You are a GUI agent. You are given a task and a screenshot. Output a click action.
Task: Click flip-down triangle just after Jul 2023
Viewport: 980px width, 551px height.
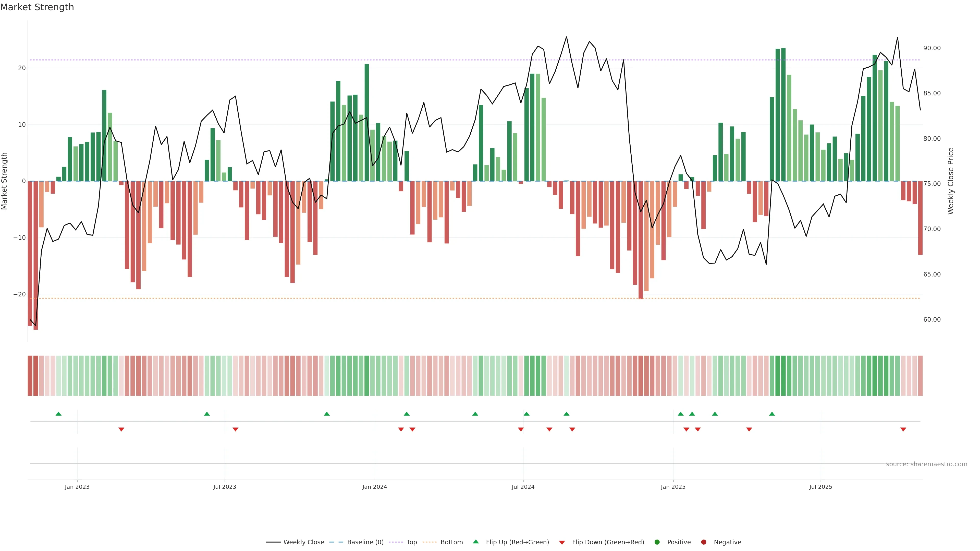(x=236, y=429)
